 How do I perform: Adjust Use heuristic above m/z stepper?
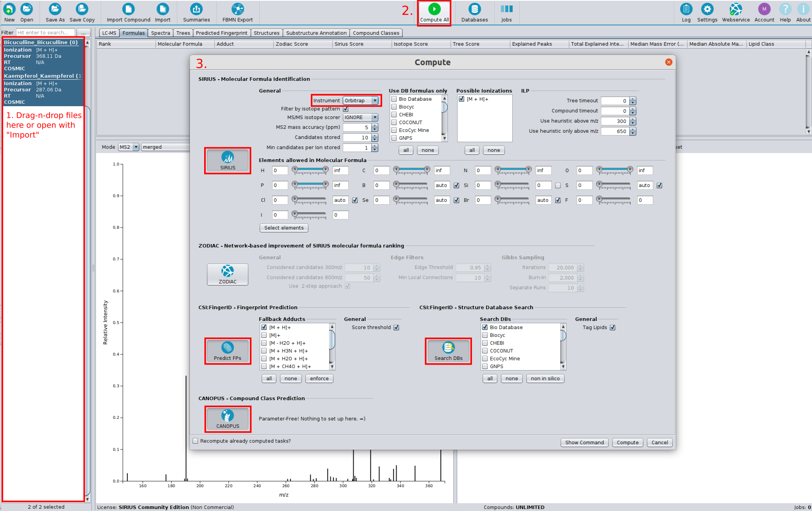pyautogui.click(x=633, y=121)
